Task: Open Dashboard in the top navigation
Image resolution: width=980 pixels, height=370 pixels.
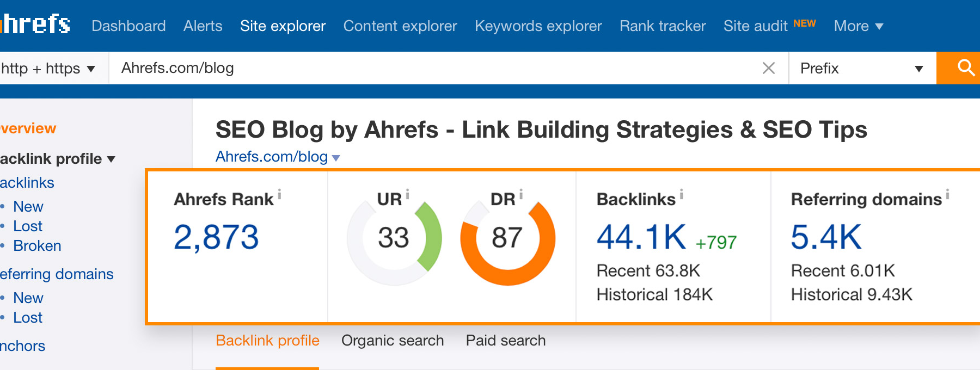Action: tap(128, 26)
